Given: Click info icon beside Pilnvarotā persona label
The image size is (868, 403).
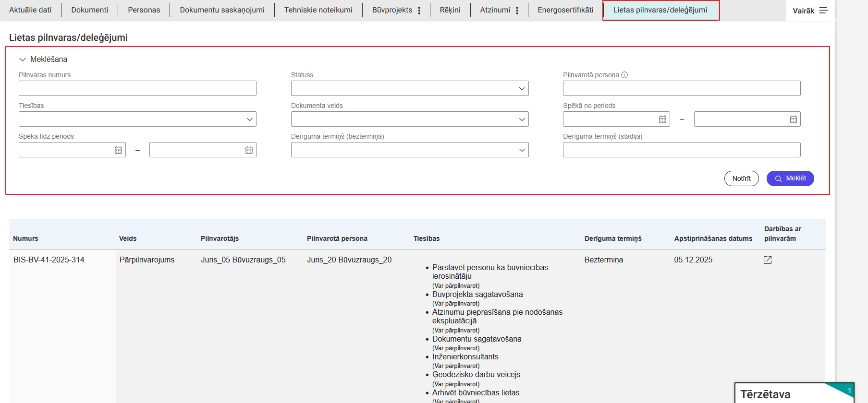Looking at the screenshot, I should point(624,75).
